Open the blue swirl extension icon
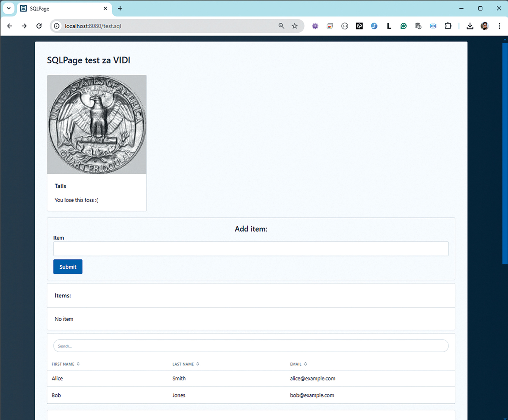 click(x=374, y=26)
